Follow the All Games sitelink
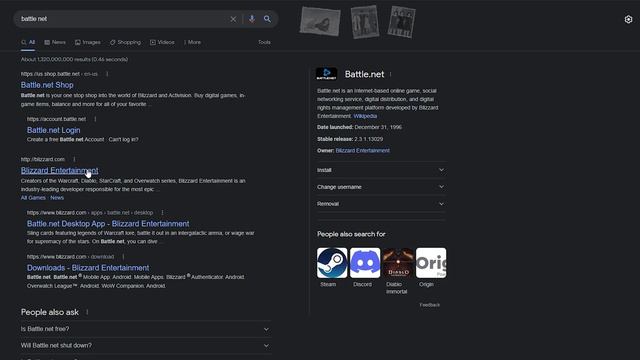The width and height of the screenshot is (640, 360). pyautogui.click(x=33, y=198)
